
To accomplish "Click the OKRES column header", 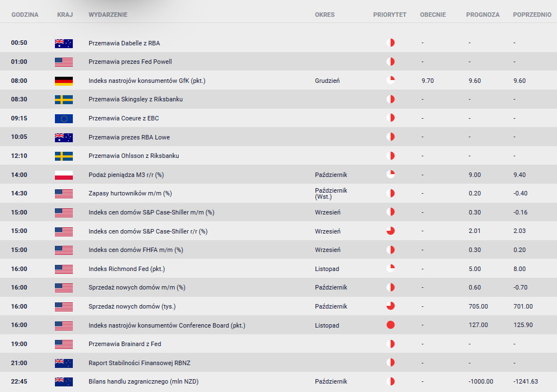I will click(x=324, y=15).
